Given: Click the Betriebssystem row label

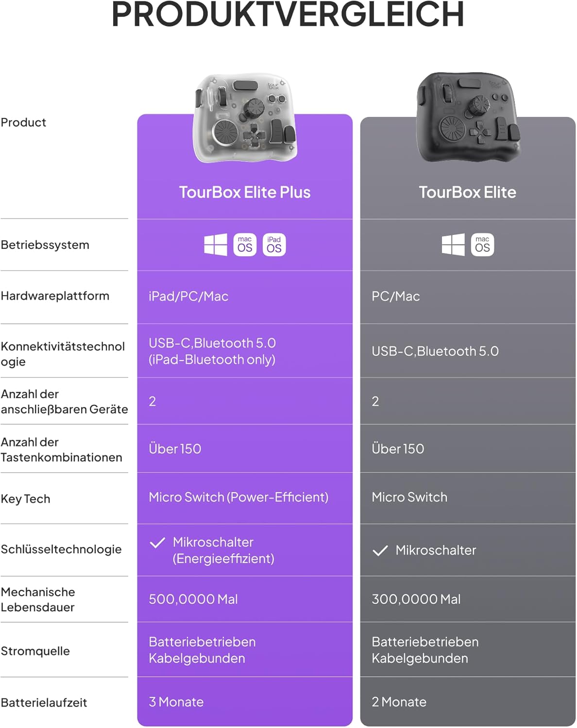Looking at the screenshot, I should [x=45, y=245].
